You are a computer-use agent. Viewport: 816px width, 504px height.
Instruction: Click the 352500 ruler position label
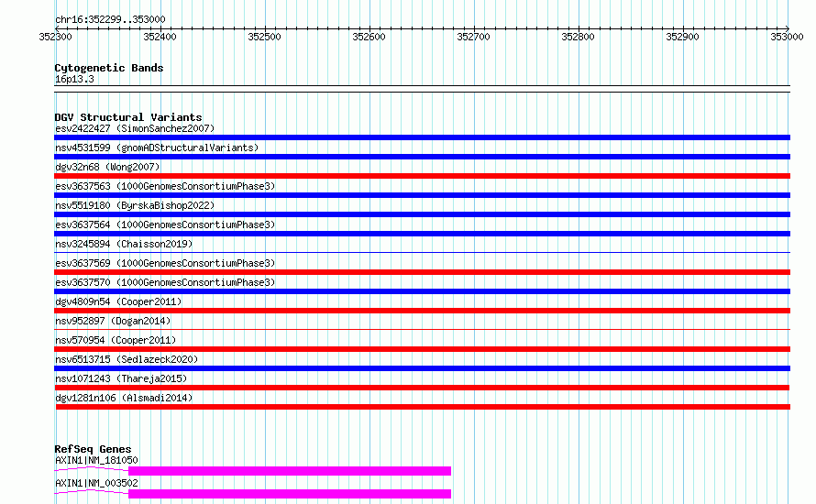tap(264, 37)
